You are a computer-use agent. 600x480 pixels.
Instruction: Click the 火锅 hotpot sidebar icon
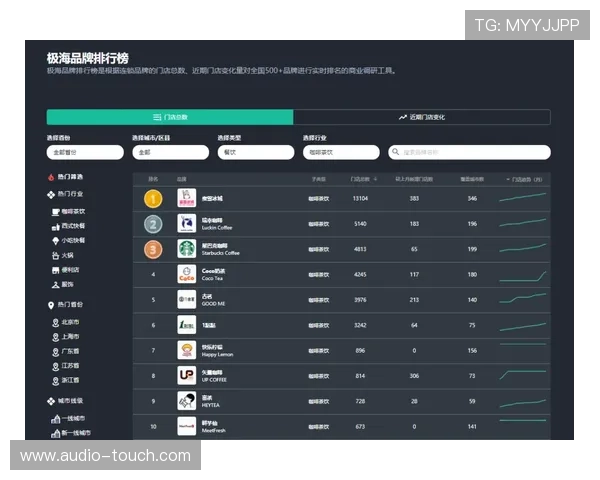(x=56, y=255)
